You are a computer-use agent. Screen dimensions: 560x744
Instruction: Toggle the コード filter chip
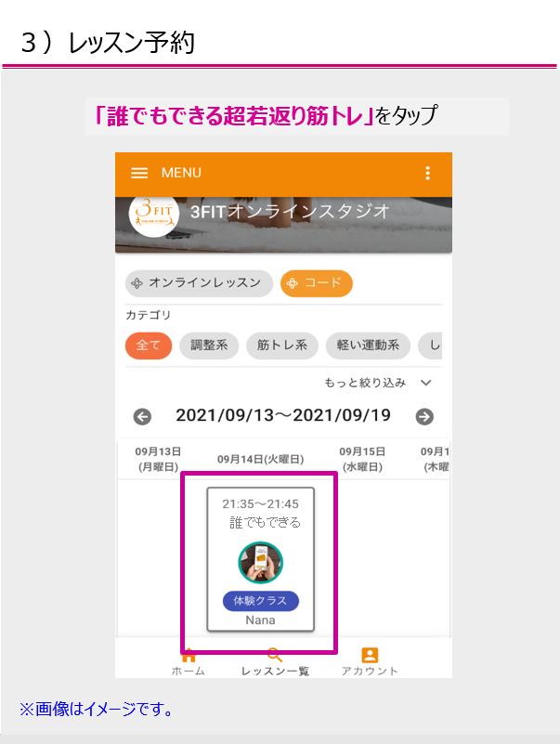[316, 283]
